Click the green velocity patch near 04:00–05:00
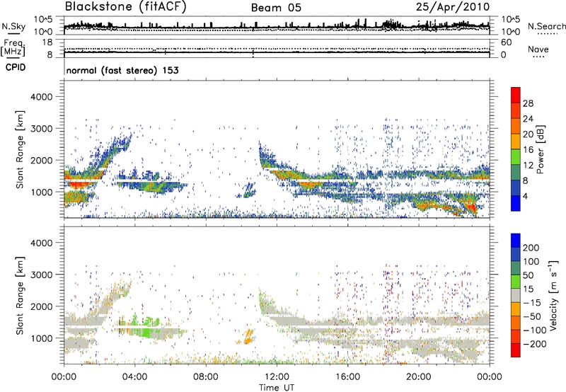This screenshot has height=392, width=566. coord(146,333)
